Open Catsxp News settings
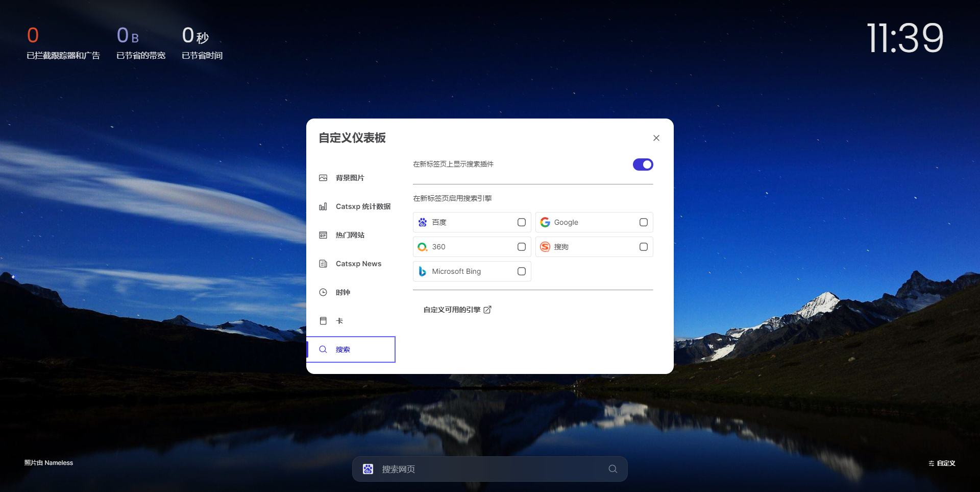Screen dimensions: 980x492 tap(323, 264)
